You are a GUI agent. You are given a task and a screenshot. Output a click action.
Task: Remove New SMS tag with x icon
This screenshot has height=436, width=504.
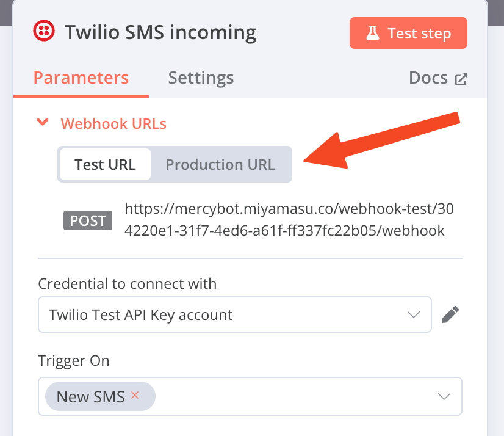tap(135, 395)
